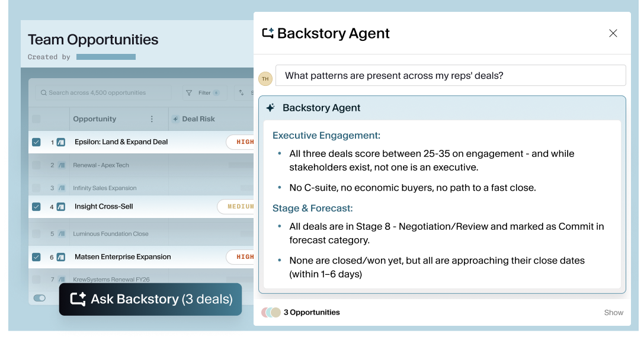This screenshot has height=340, width=644.
Task: Click the account icon for Matsen Enterprise Expansion
Action: tap(61, 257)
